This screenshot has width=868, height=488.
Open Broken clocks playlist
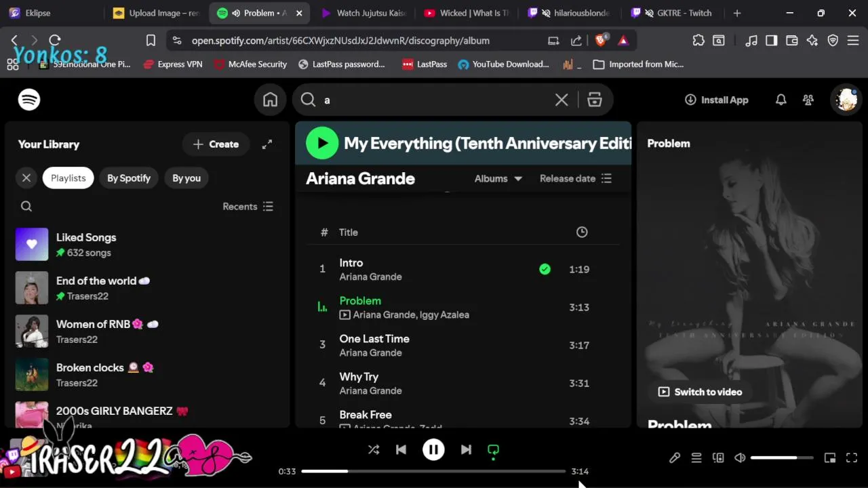pyautogui.click(x=147, y=375)
